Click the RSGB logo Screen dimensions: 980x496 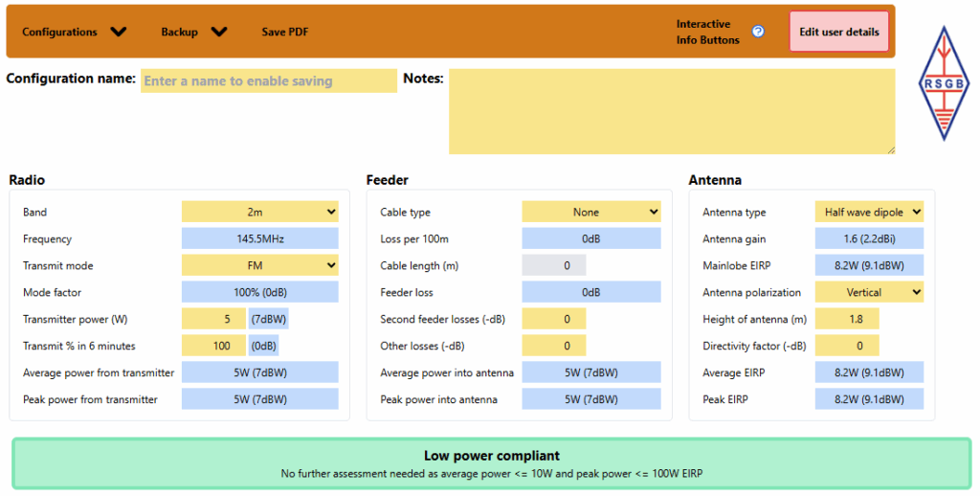pyautogui.click(x=944, y=83)
